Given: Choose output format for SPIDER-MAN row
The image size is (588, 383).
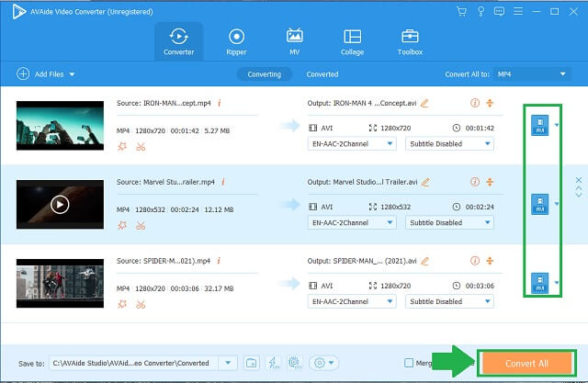Looking at the screenshot, I should point(540,283).
